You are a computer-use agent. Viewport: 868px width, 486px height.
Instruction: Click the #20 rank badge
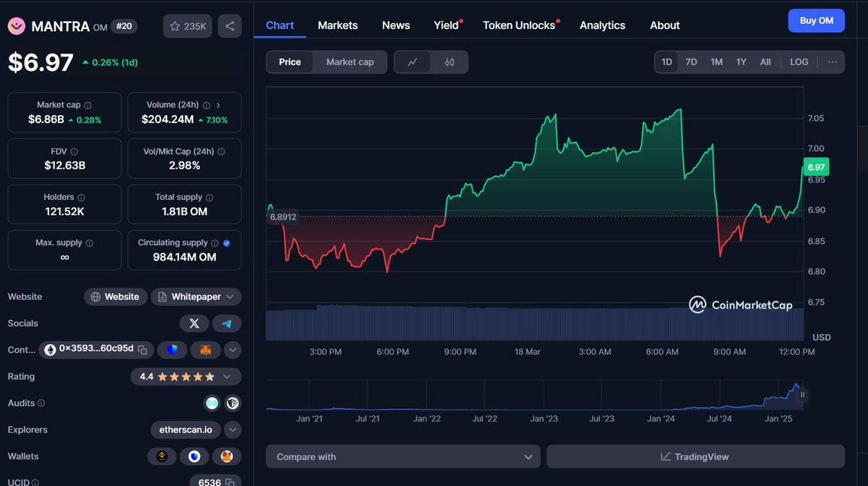124,26
